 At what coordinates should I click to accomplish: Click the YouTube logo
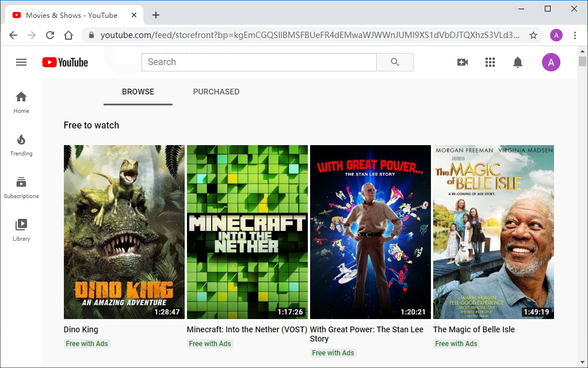click(65, 62)
